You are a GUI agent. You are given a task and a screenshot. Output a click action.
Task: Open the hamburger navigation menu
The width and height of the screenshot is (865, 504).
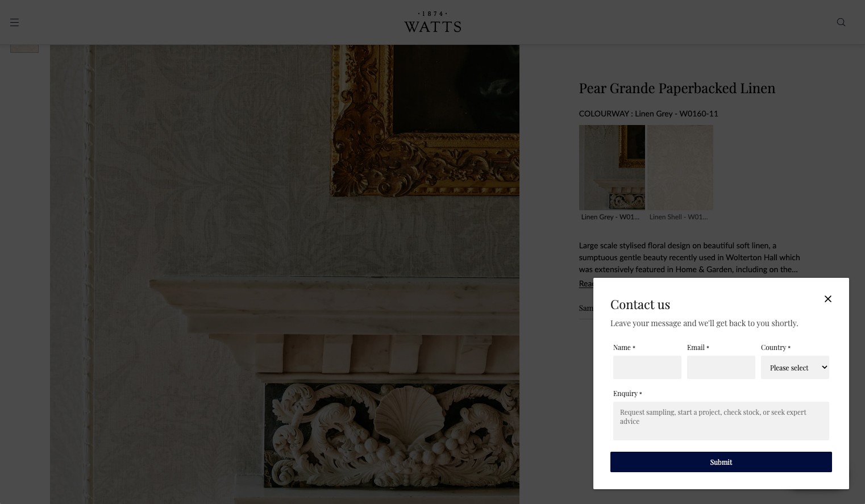(14, 23)
